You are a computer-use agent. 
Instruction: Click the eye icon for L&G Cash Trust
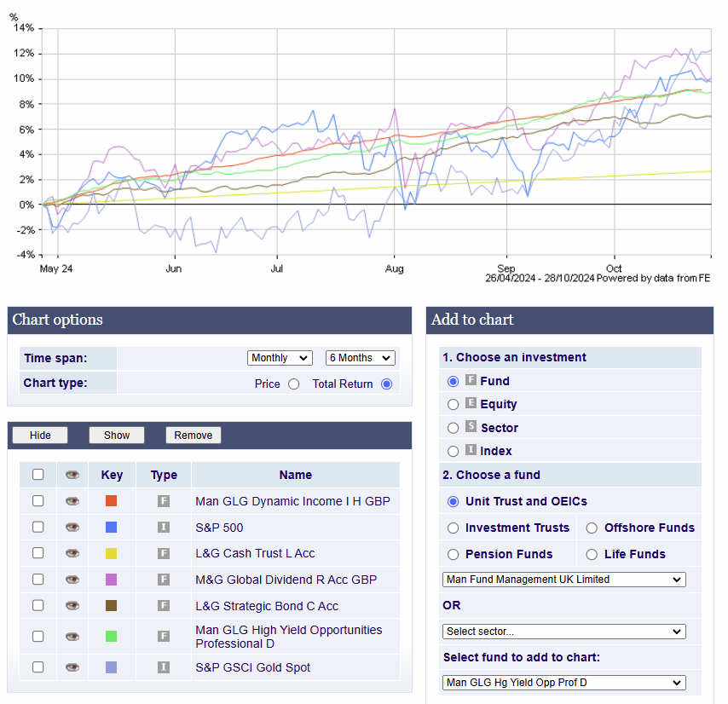(72, 554)
